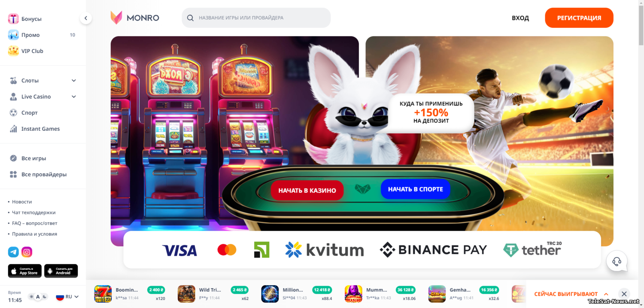
Task: Expand the Слоты submenu chevron
Action: 74,81
